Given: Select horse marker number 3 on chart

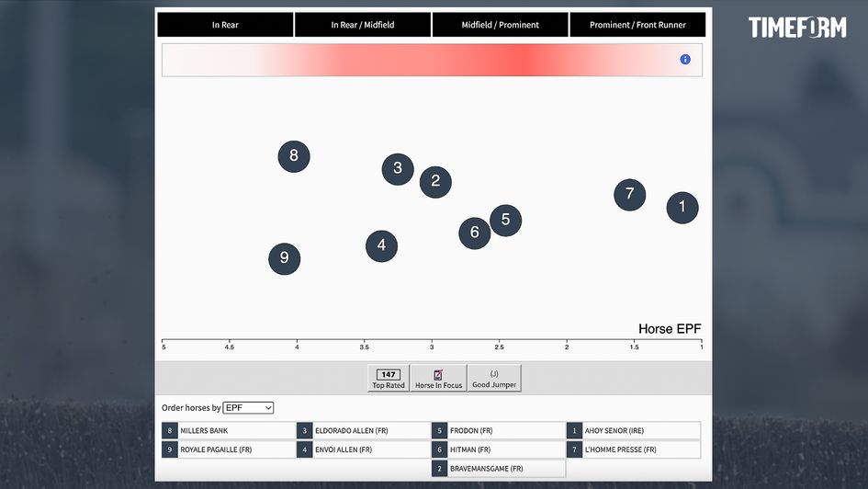Looking at the screenshot, I should (398, 168).
